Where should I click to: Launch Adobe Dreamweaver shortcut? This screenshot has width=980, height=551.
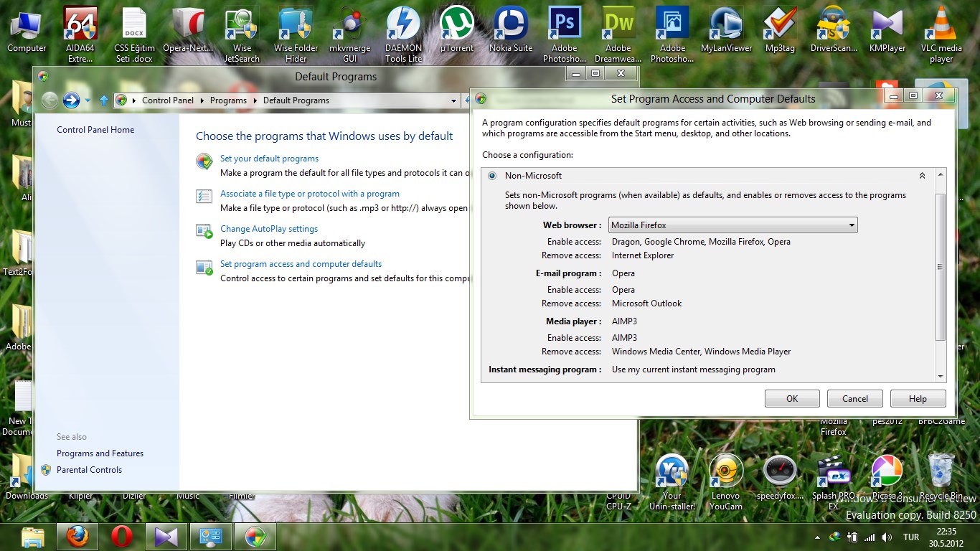[618, 34]
